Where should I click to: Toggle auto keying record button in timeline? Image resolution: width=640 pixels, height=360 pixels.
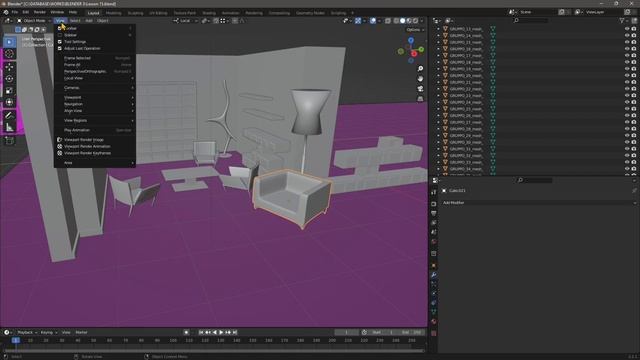[x=186, y=333]
